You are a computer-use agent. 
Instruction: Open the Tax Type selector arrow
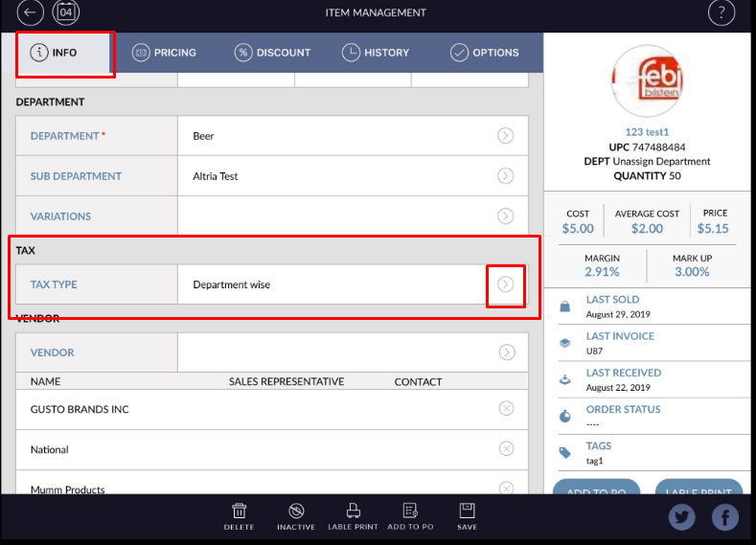pyautogui.click(x=505, y=284)
